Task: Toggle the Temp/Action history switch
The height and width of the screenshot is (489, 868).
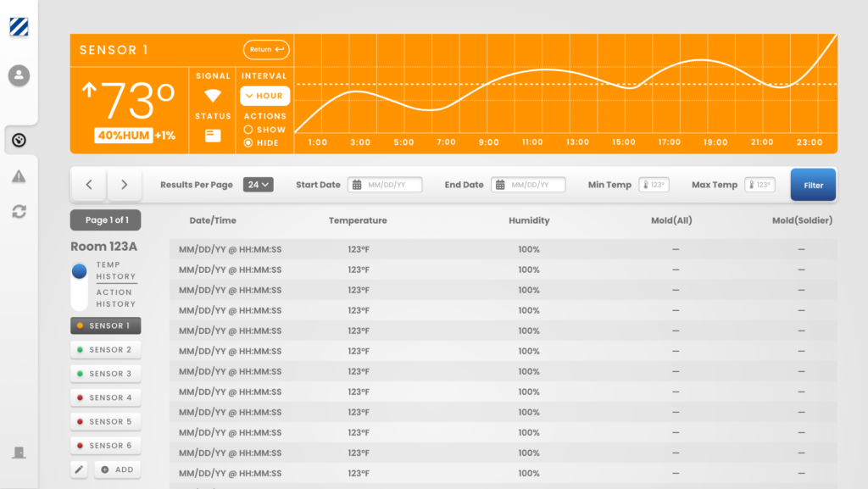Action: click(79, 286)
